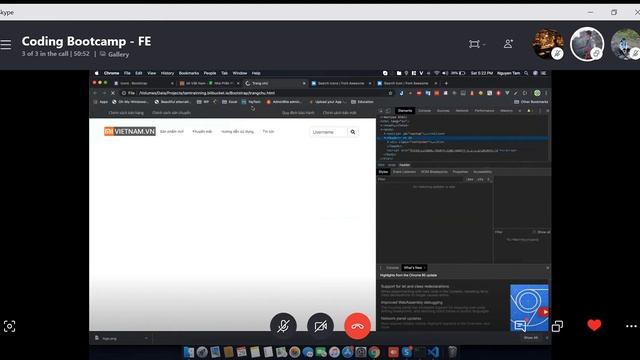Click the Styles Filter input
This screenshot has height=360, width=640.
(x=420, y=179)
